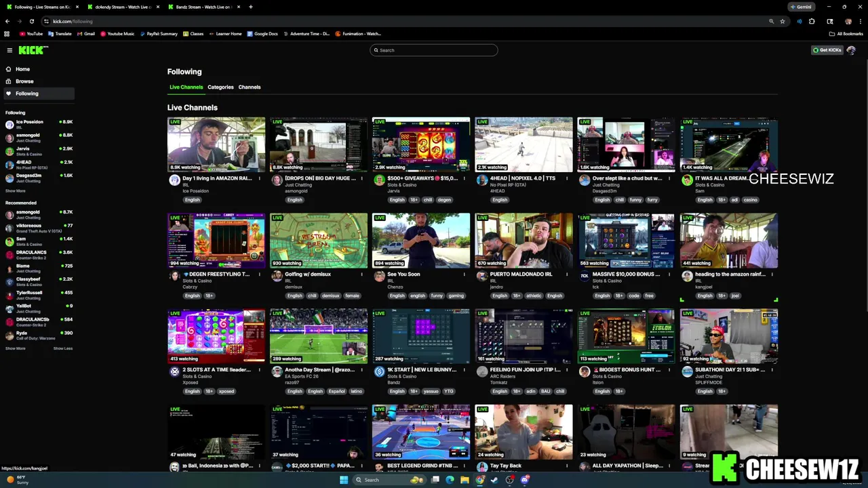Click the Get KICKs button
The height and width of the screenshot is (488, 868).
(827, 50)
